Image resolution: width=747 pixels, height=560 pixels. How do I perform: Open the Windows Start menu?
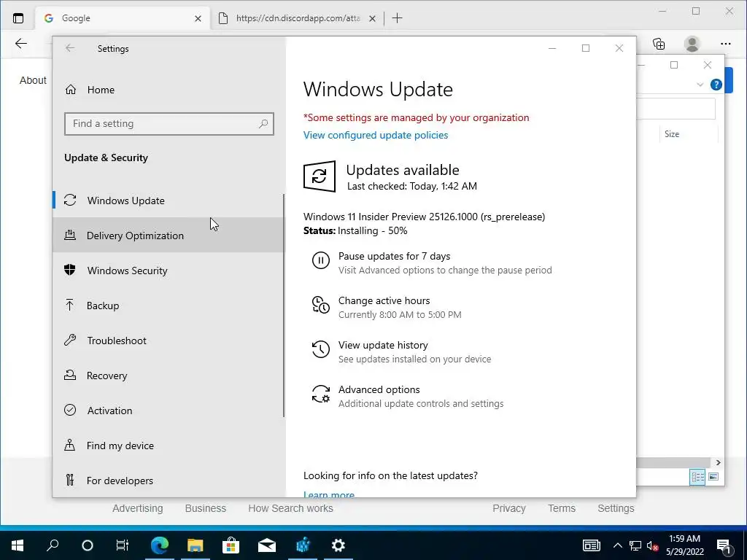[18, 545]
